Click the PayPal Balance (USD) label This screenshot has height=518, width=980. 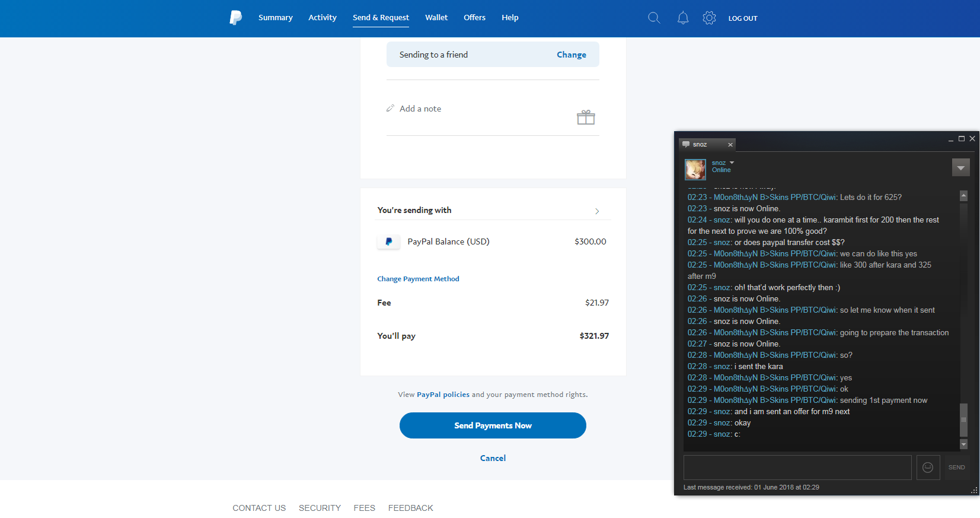448,241
